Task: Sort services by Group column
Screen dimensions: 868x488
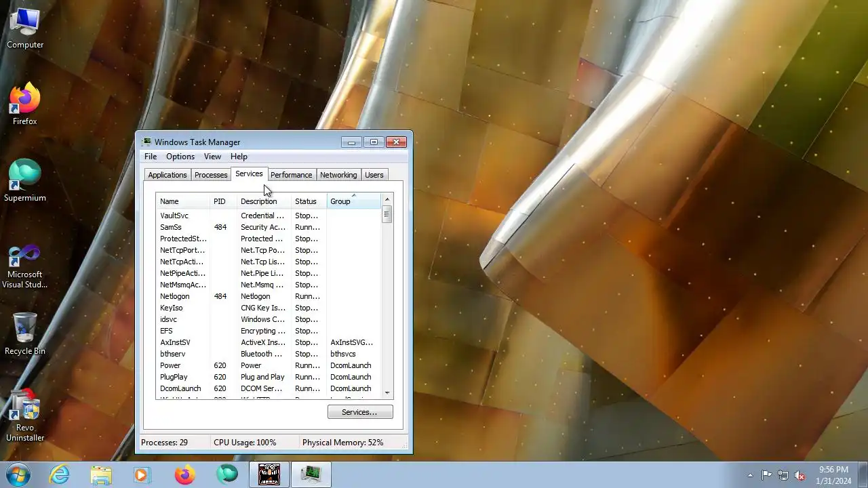Action: [x=353, y=201]
